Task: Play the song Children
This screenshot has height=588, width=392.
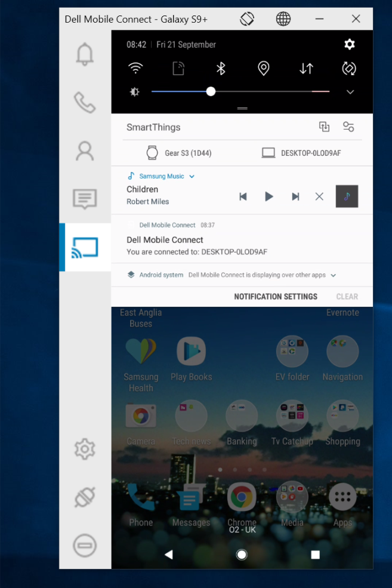Action: click(268, 196)
